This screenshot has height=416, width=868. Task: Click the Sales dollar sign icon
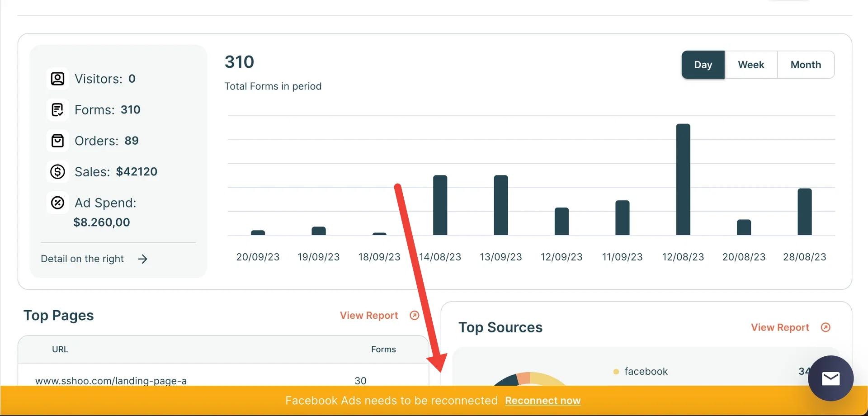(57, 172)
